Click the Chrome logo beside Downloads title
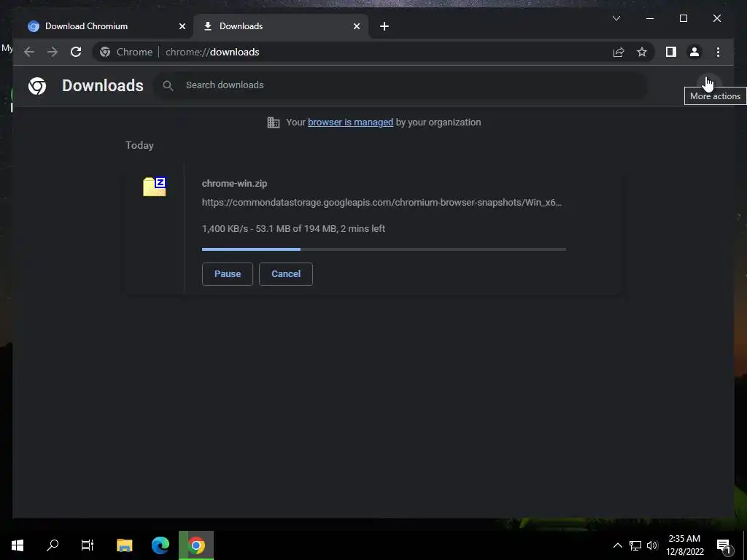 37,86
